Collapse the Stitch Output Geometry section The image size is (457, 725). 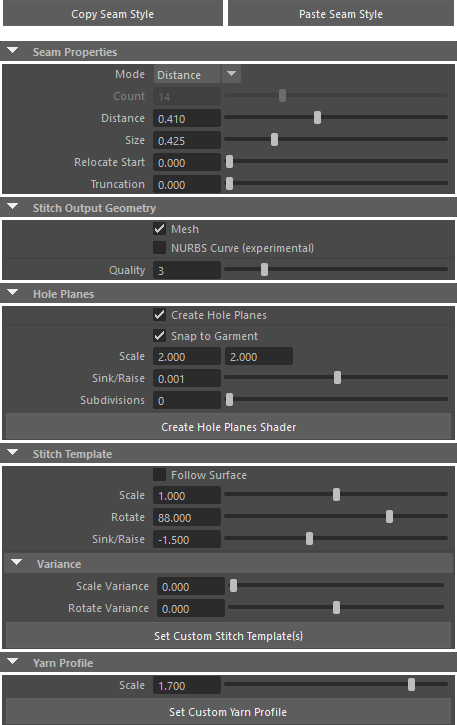13,207
